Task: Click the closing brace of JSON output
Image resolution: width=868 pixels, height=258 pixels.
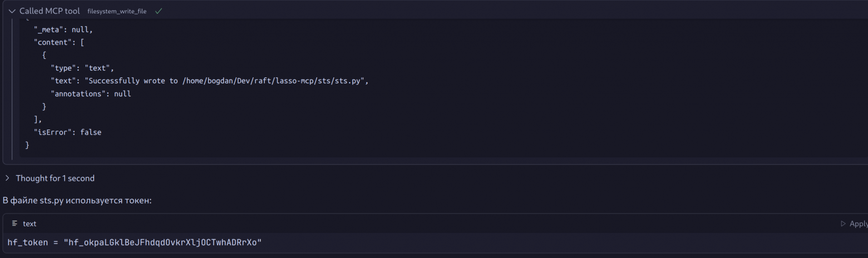Action: [x=27, y=145]
